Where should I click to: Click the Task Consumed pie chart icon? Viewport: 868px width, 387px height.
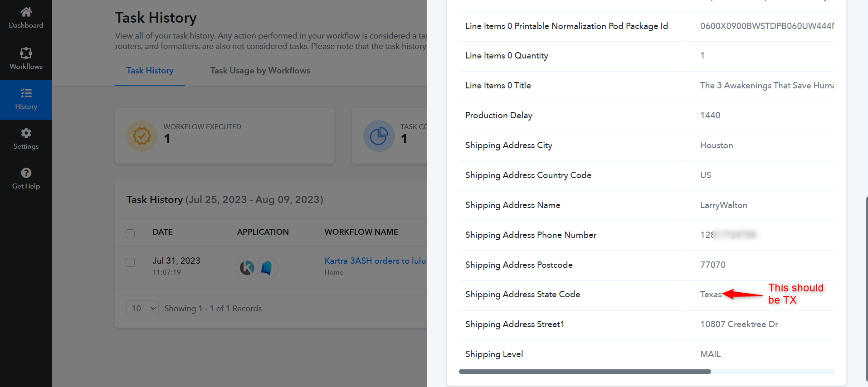pyautogui.click(x=379, y=135)
